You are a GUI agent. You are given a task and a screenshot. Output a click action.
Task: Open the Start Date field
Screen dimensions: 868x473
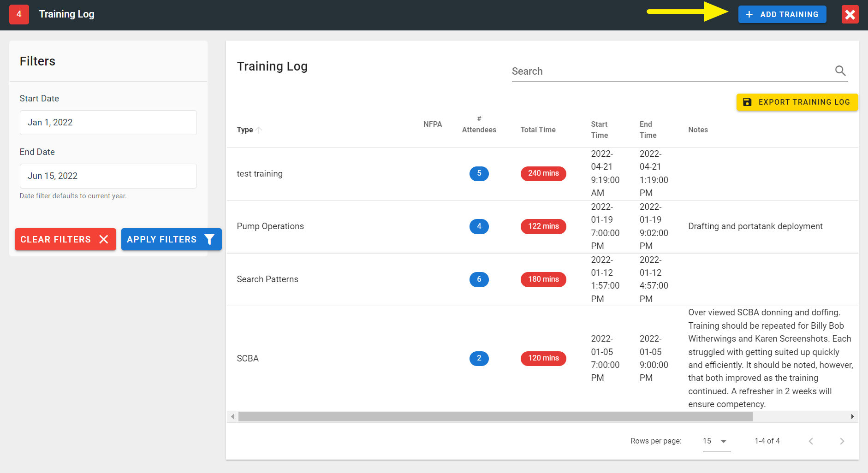108,123
